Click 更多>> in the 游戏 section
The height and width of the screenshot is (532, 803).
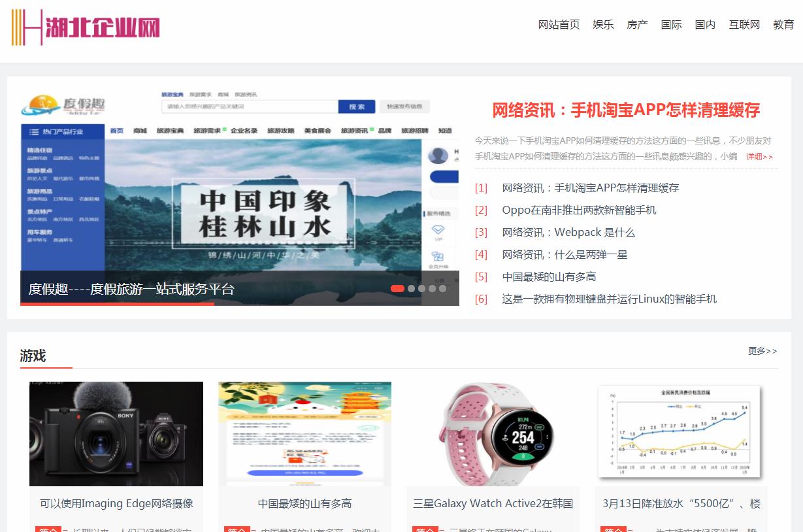[762, 351]
